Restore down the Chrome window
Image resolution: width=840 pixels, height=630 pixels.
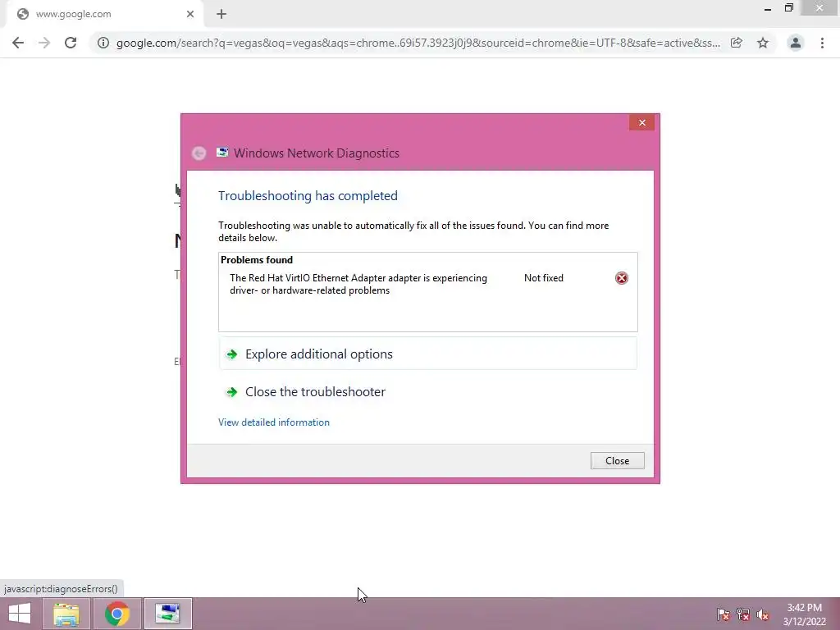(x=789, y=8)
